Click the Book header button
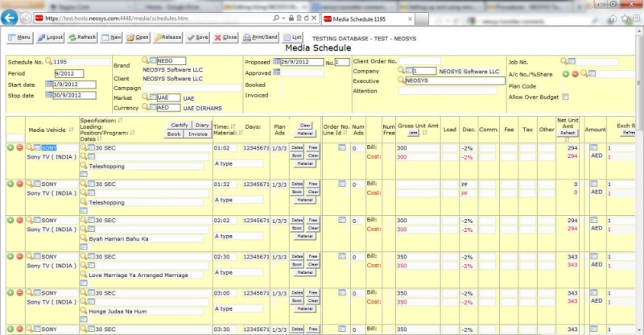Viewport: 644px width, 335px height. [174, 134]
